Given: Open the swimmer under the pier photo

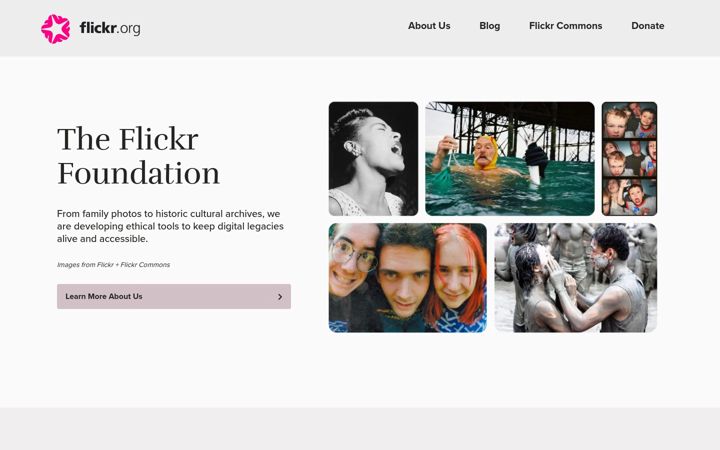Looking at the screenshot, I should [510, 159].
